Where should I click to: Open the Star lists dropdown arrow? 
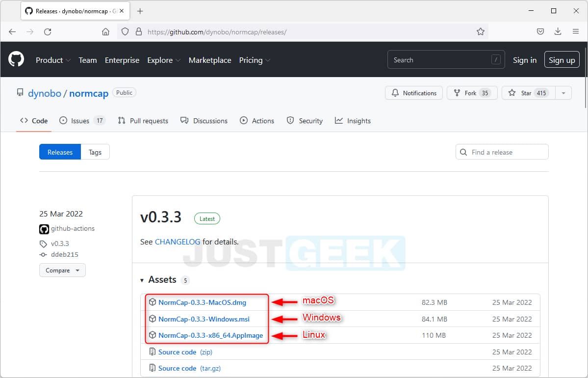pos(563,93)
